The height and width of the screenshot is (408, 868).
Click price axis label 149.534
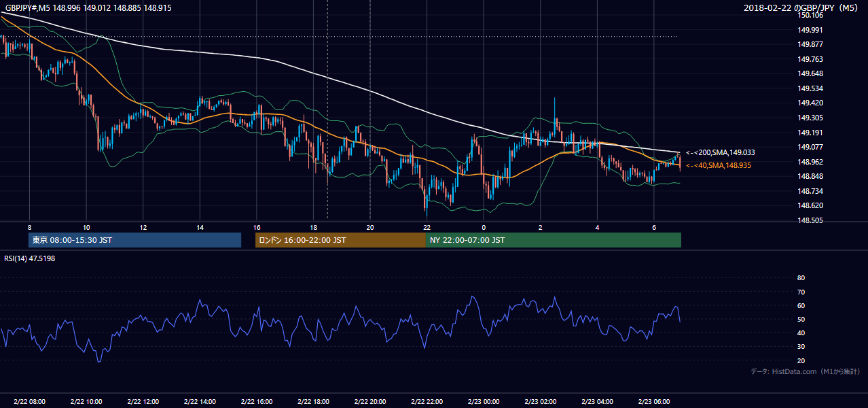[811, 88]
